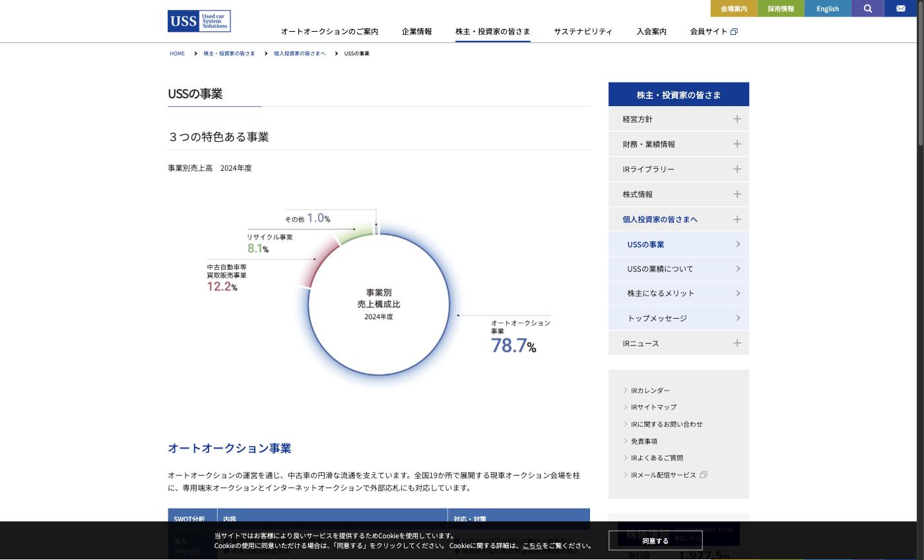Open 企業情報 menu
Viewport: 924px width, 560px height.
click(416, 32)
